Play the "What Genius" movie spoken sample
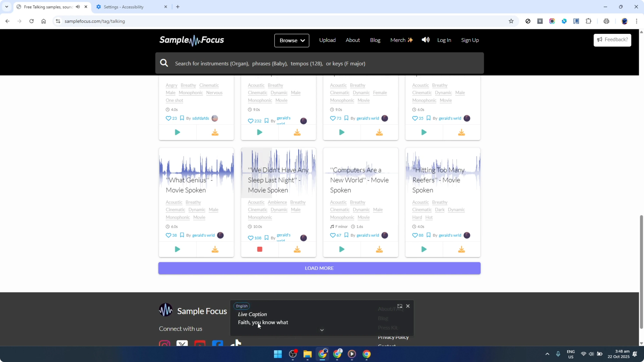Image resolution: width=644 pixels, height=362 pixels. (177, 249)
